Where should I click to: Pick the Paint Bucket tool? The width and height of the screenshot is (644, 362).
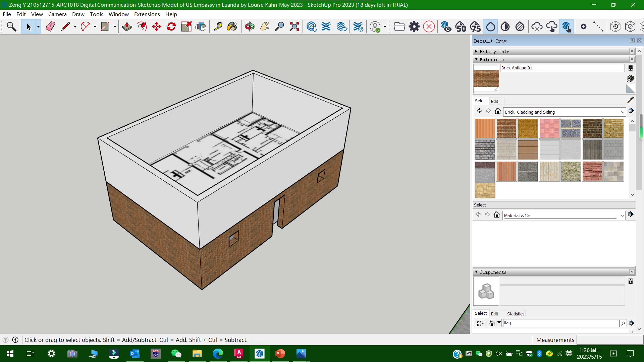click(232, 26)
